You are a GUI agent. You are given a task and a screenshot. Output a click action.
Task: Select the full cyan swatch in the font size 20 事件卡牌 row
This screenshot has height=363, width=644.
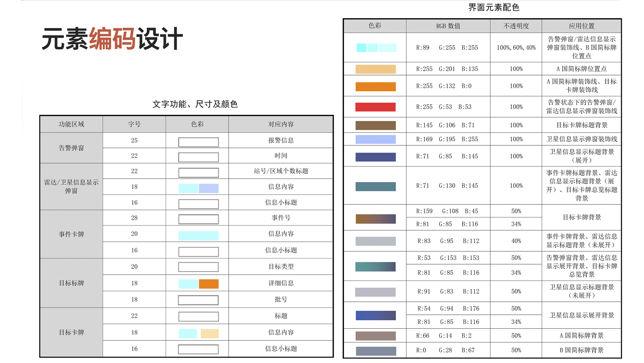click(198, 235)
